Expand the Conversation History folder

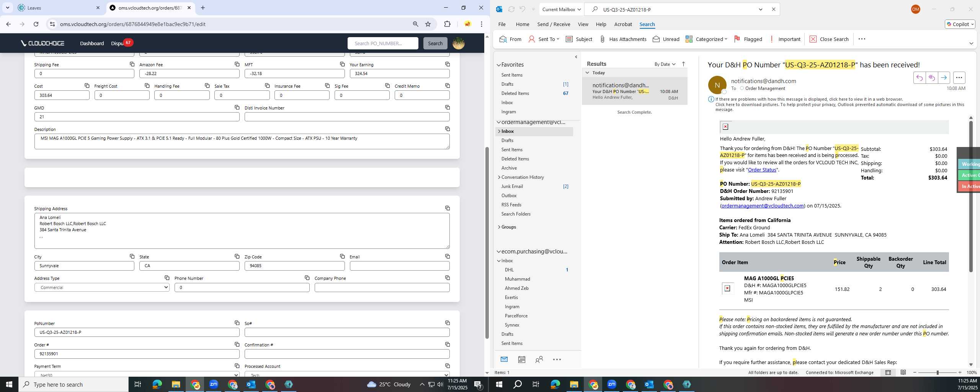499,177
